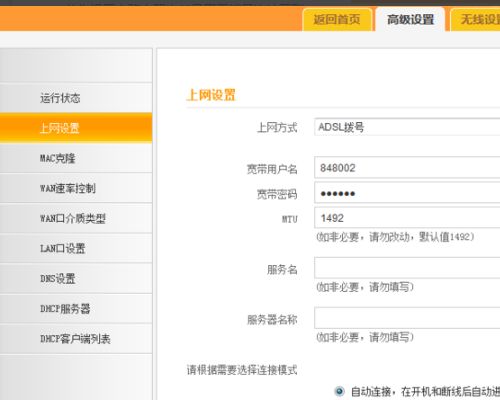This screenshot has width=500, height=400.
Task: Click the empty 服务名 input field
Action: 407,268
